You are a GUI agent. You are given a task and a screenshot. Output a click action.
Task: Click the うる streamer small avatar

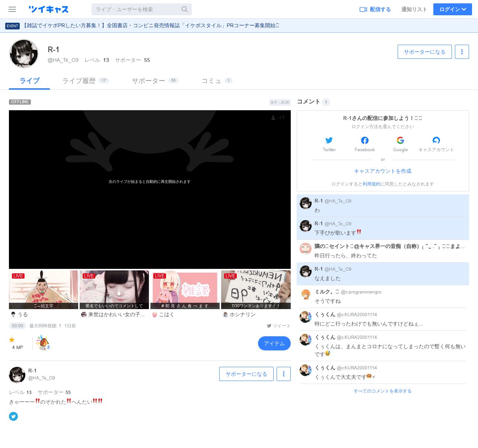point(13,315)
